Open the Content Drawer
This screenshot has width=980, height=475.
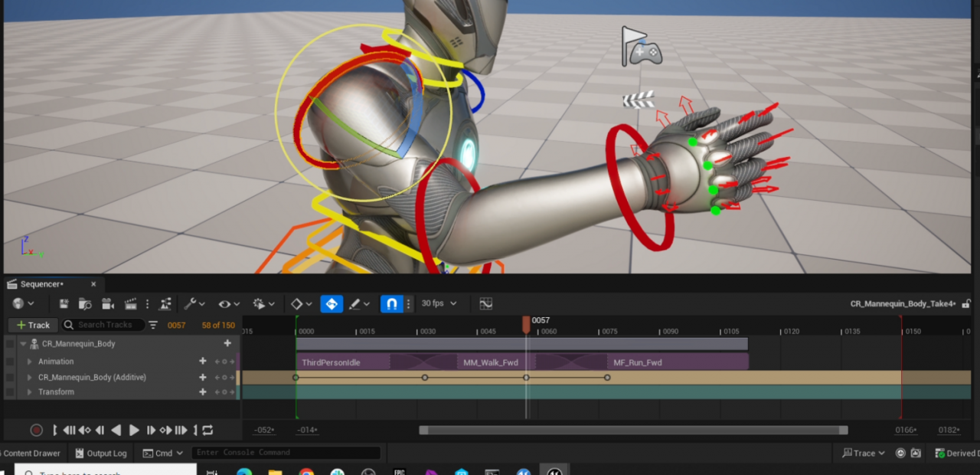31,454
